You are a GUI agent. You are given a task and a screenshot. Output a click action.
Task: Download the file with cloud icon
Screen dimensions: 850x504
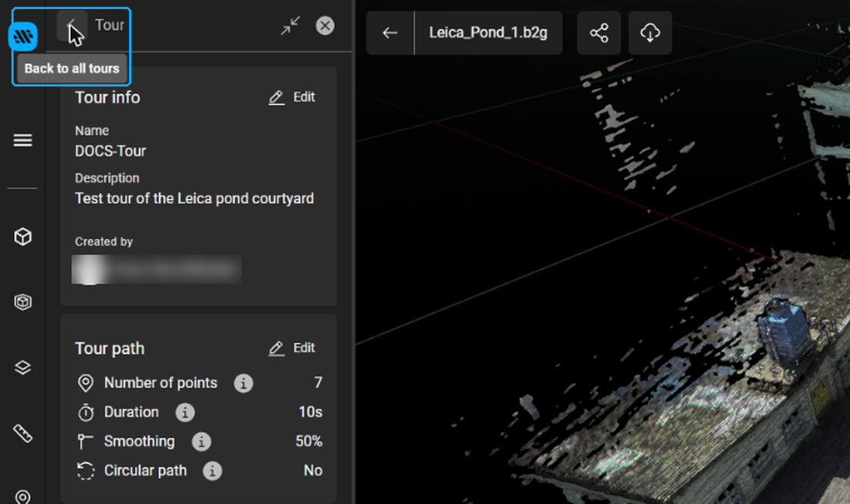(x=650, y=33)
